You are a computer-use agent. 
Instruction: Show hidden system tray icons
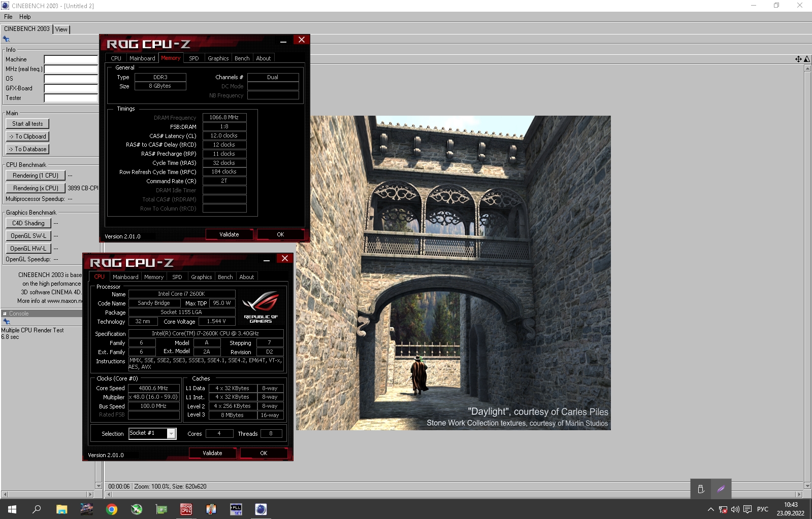click(710, 509)
